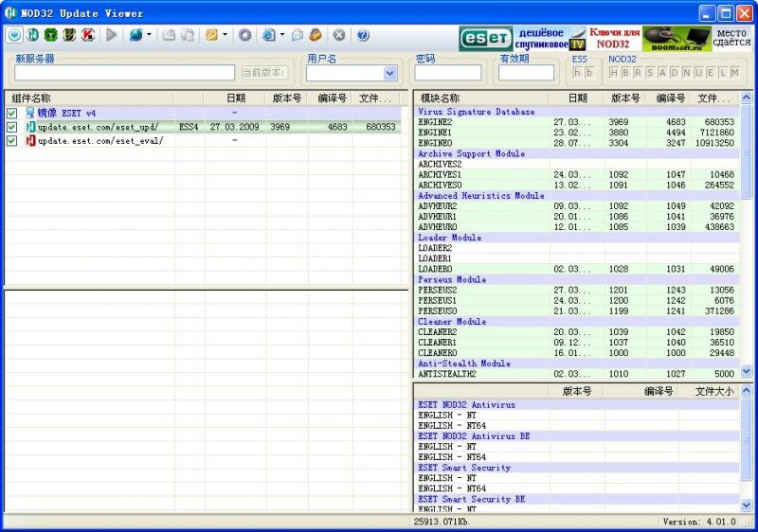The height and width of the screenshot is (532, 758).
Task: Click the дешёвое спутниковое TV banner
Action: click(x=550, y=39)
